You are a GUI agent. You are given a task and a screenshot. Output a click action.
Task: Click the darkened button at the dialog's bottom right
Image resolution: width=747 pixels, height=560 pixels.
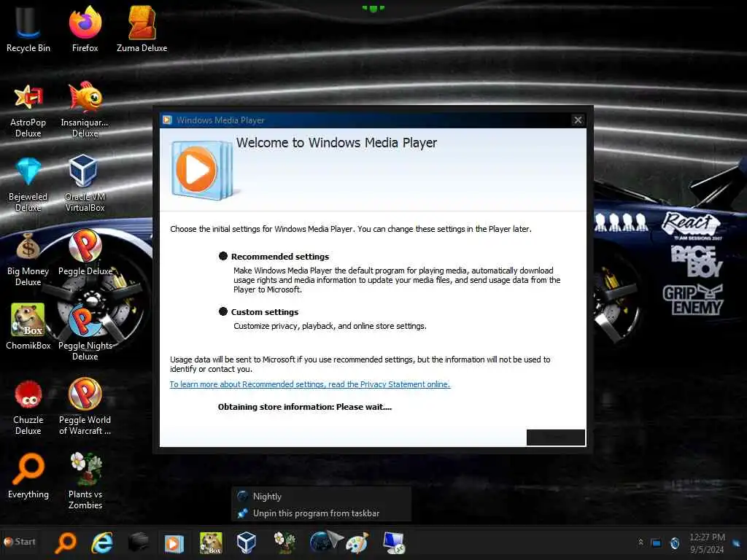coord(555,437)
